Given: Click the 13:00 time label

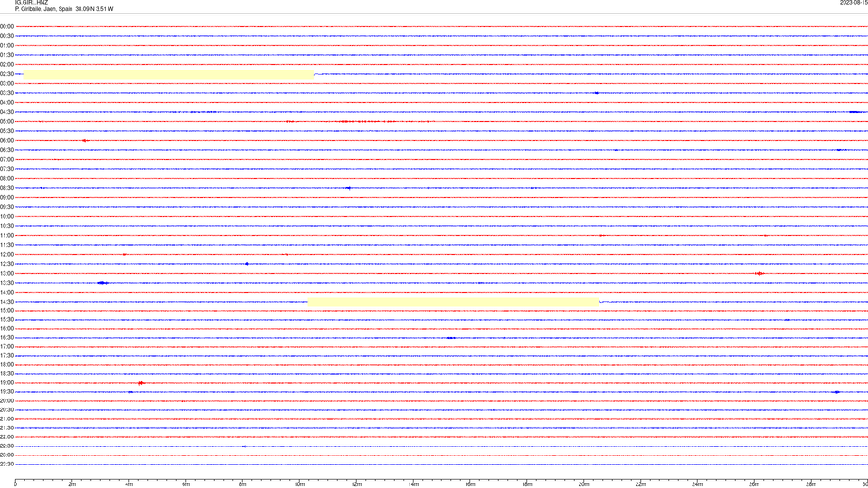Looking at the screenshot, I should click(7, 273).
